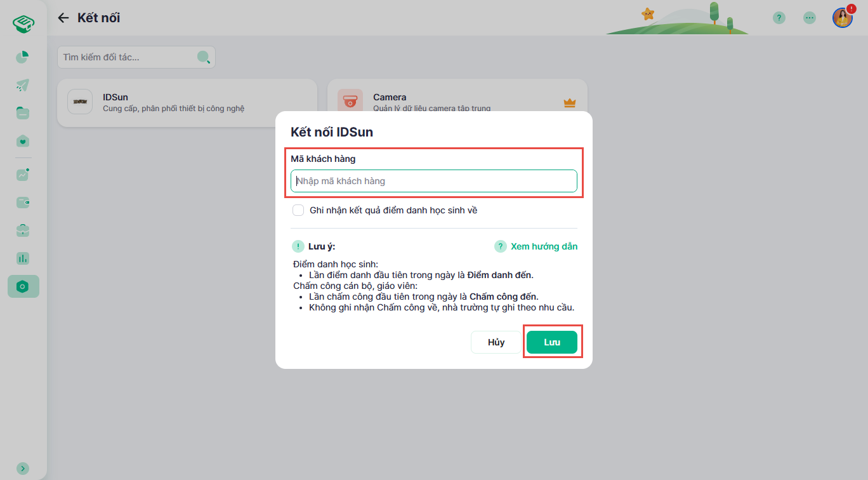The image size is (868, 480).
Task: Open the paper plane icon in sidebar
Action: tap(23, 85)
